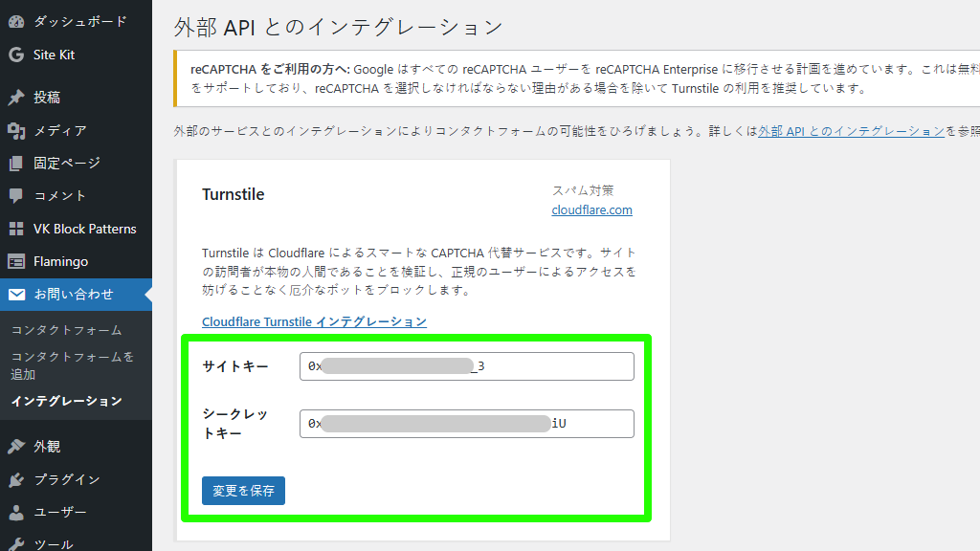The image size is (980, 551).
Task: Click the プラグイン plug icon
Action: [x=16, y=479]
